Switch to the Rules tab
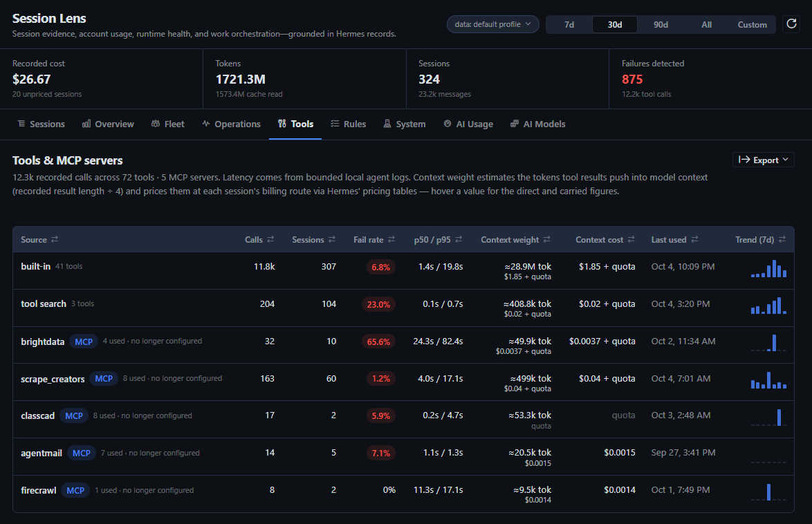Image resolution: width=812 pixels, height=524 pixels. (x=349, y=124)
